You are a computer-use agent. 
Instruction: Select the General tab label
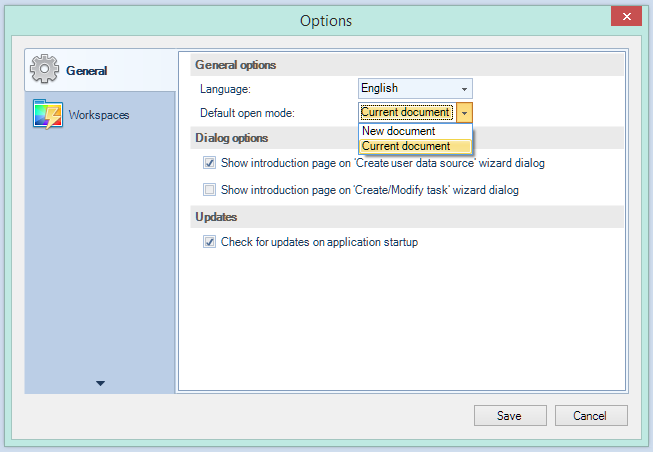(87, 71)
